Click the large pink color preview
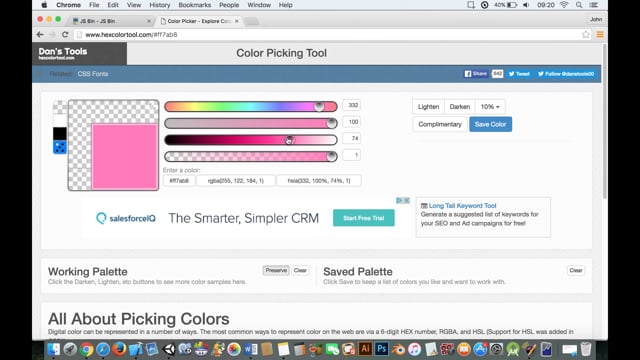Screen dimensions: 640x360 click(124, 156)
